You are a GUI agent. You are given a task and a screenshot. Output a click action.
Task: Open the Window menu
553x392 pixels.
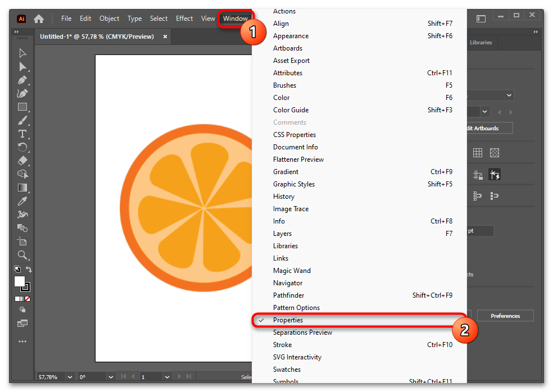tap(235, 19)
